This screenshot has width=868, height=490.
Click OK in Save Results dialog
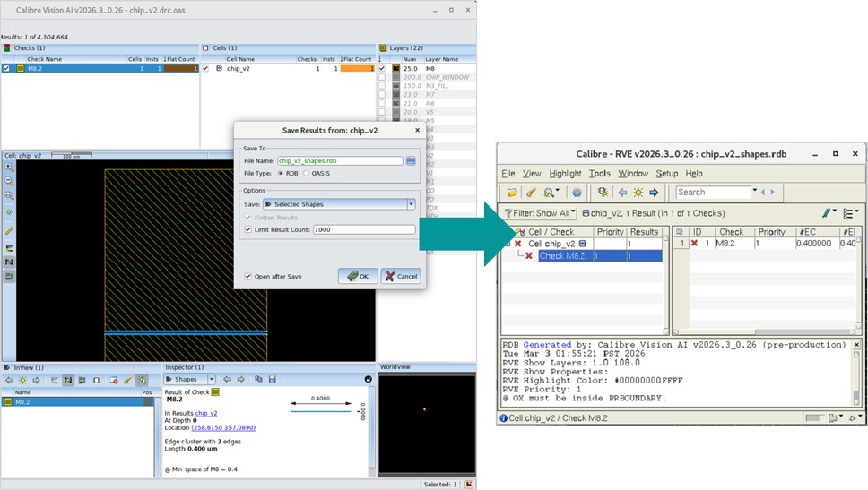tap(358, 276)
